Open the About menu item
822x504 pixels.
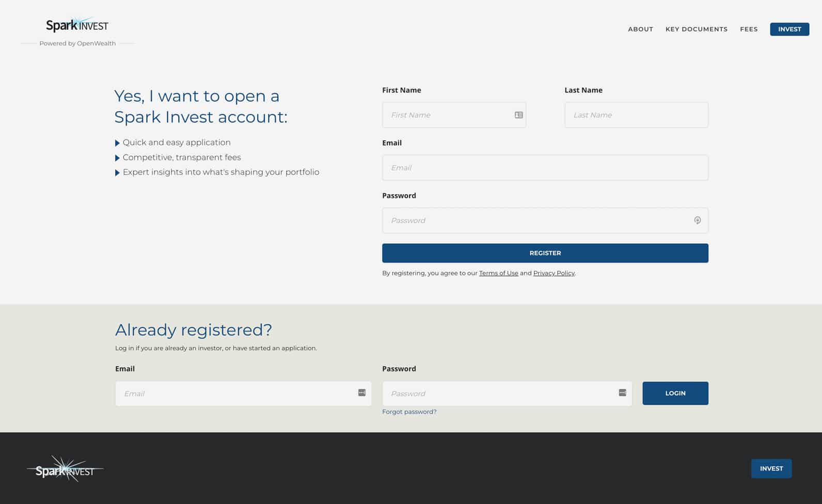(x=640, y=29)
